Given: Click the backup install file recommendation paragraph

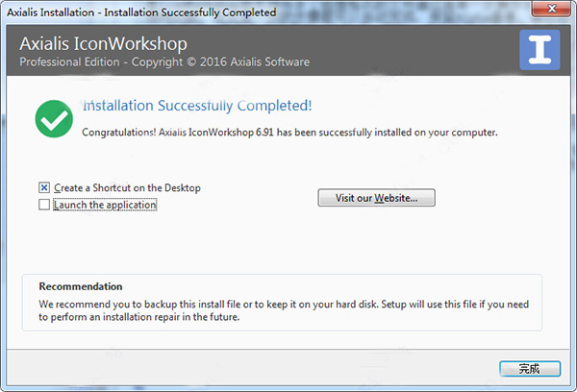Looking at the screenshot, I should (x=284, y=310).
